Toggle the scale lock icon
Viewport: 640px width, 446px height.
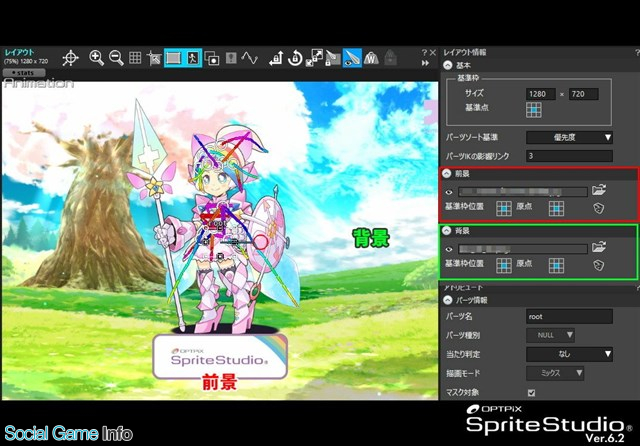click(314, 58)
